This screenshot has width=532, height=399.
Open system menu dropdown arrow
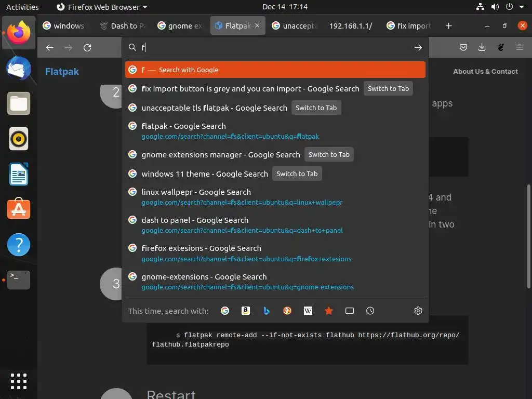point(522,7)
